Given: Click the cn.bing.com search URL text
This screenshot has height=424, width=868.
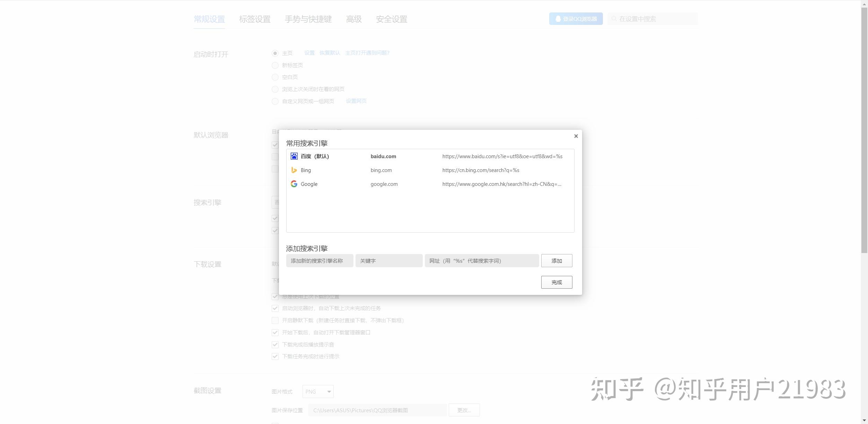Looking at the screenshot, I should (481, 170).
